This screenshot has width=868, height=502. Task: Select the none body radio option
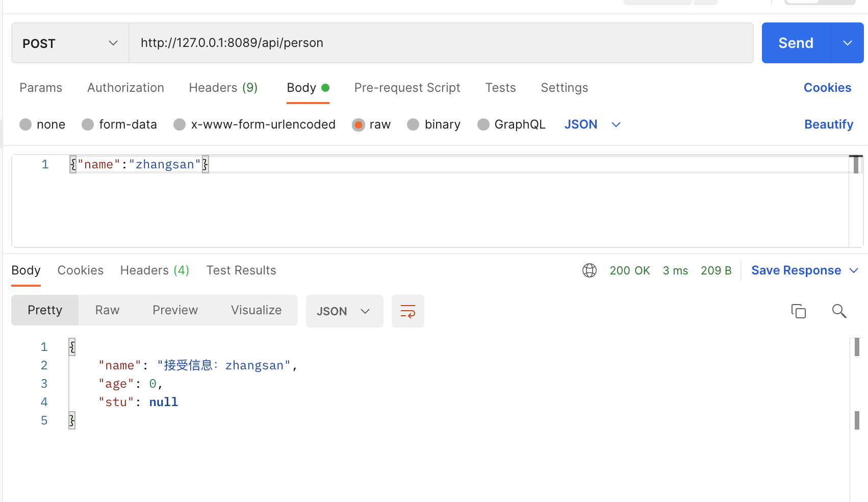pyautogui.click(x=25, y=125)
